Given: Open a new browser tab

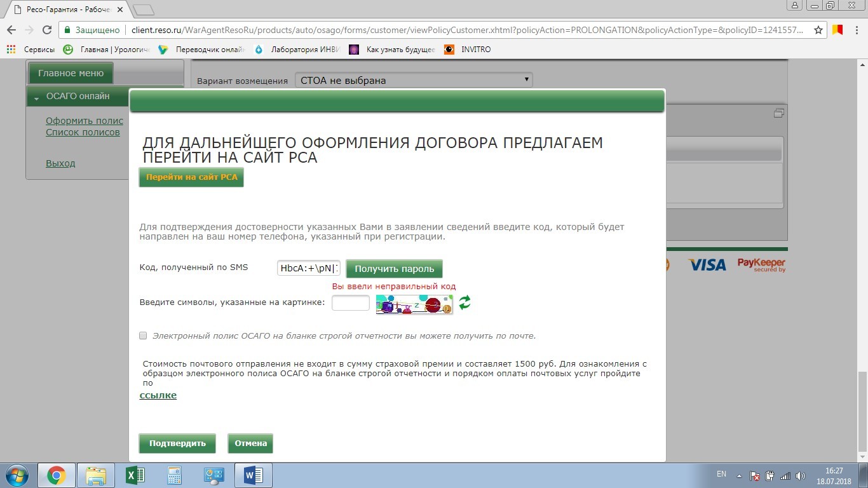Looking at the screenshot, I should 144,10.
